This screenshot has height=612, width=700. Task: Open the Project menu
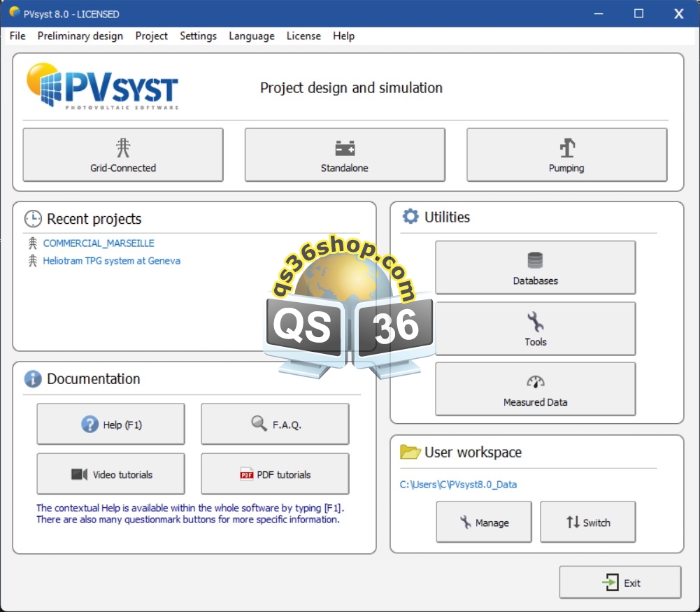click(x=151, y=36)
